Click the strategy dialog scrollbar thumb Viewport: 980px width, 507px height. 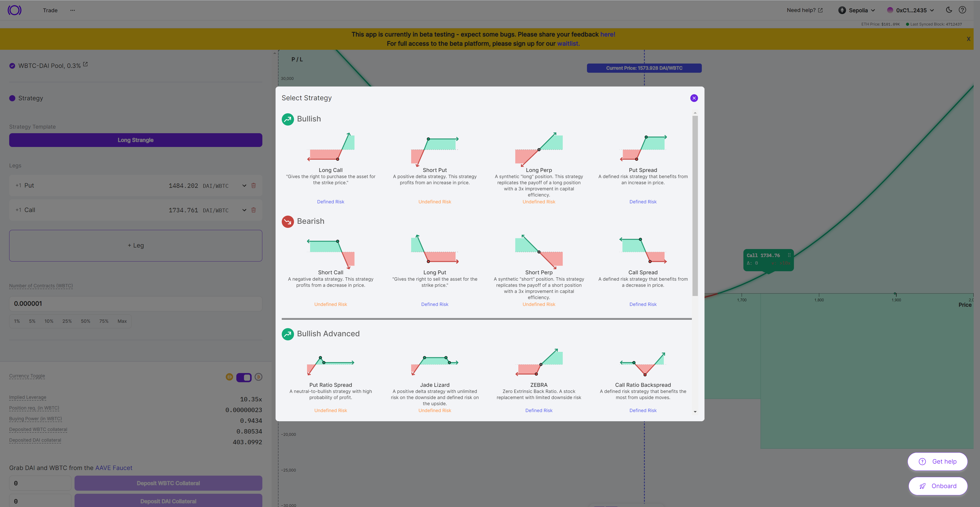(x=695, y=205)
